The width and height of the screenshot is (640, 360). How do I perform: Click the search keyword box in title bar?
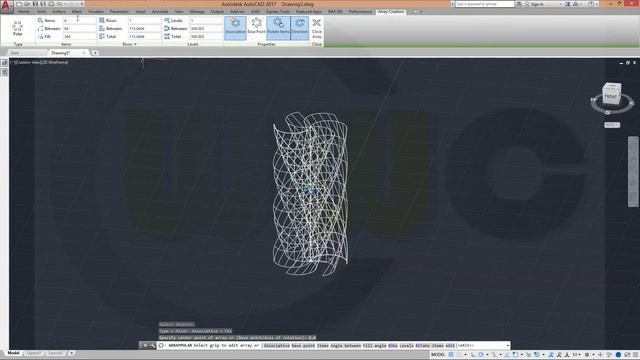(x=484, y=4)
